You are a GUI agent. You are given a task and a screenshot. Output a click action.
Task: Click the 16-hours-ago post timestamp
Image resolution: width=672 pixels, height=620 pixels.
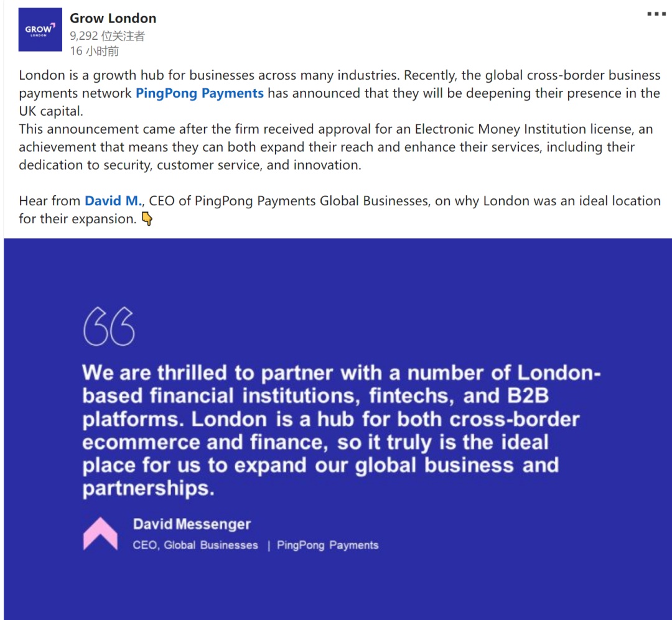[x=95, y=51]
